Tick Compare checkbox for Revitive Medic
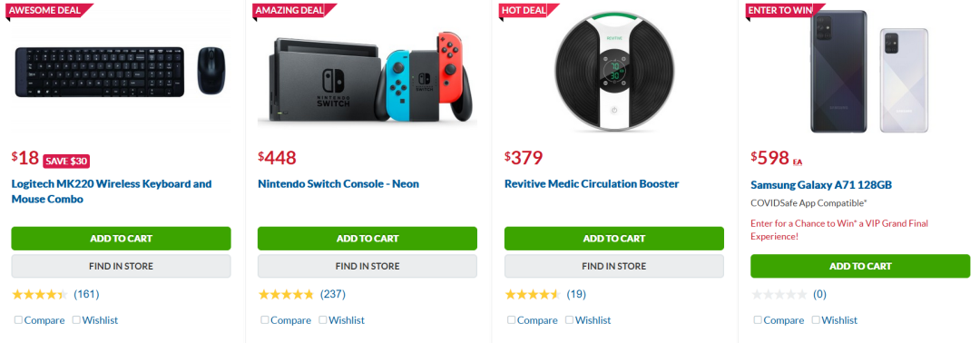The height and width of the screenshot is (343, 980). tap(511, 320)
